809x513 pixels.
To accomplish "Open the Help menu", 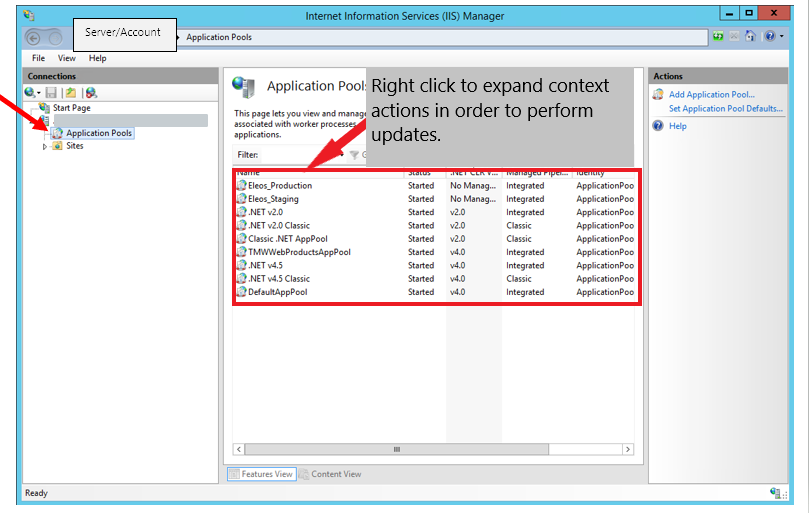I will (98, 58).
